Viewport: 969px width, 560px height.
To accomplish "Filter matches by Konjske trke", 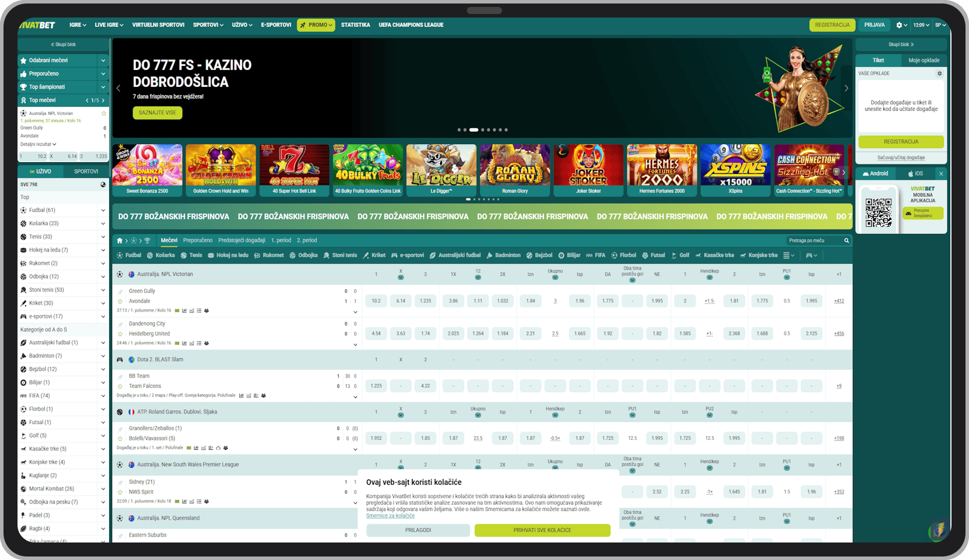I will point(759,256).
